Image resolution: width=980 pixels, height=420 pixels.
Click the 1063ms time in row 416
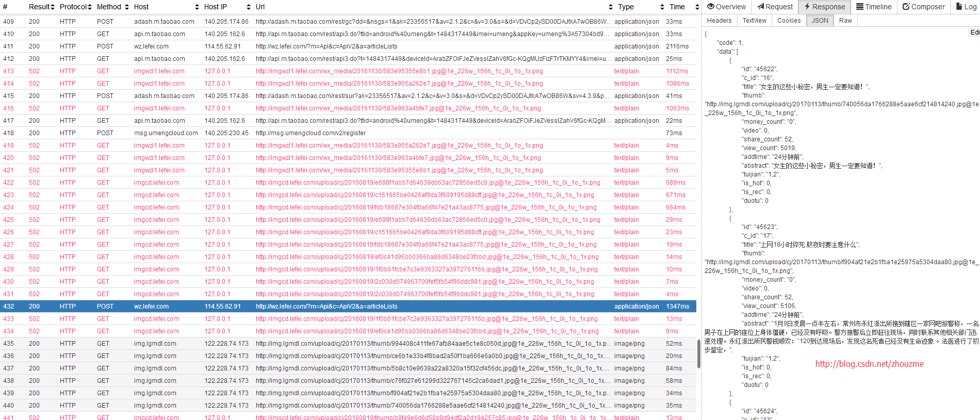677,108
